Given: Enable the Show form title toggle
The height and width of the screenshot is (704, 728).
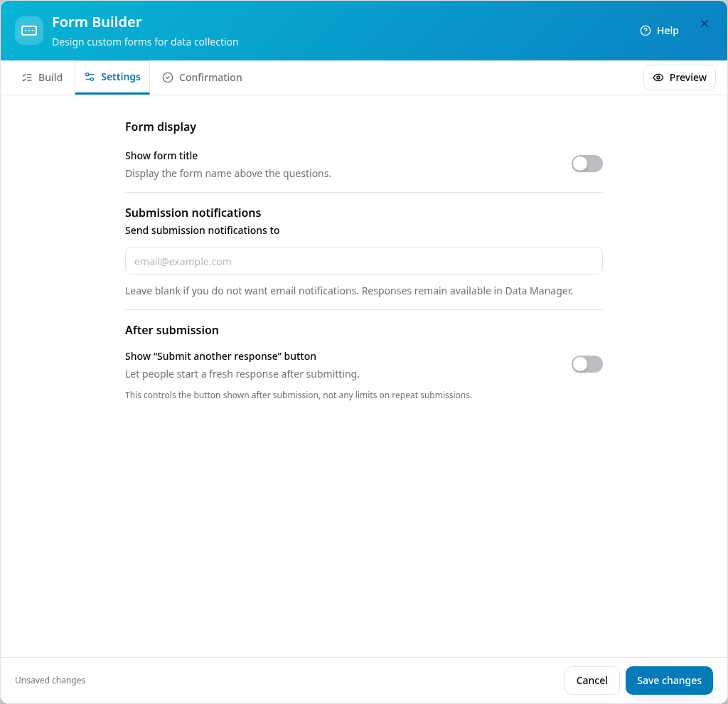Looking at the screenshot, I should [x=587, y=164].
